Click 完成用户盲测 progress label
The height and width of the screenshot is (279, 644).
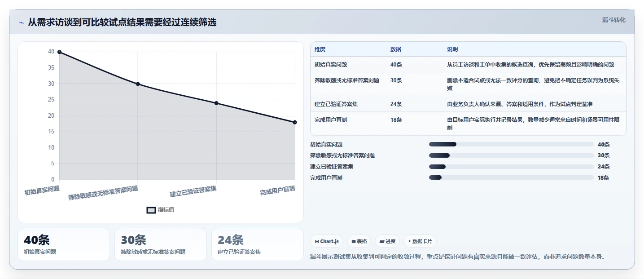tap(326, 178)
